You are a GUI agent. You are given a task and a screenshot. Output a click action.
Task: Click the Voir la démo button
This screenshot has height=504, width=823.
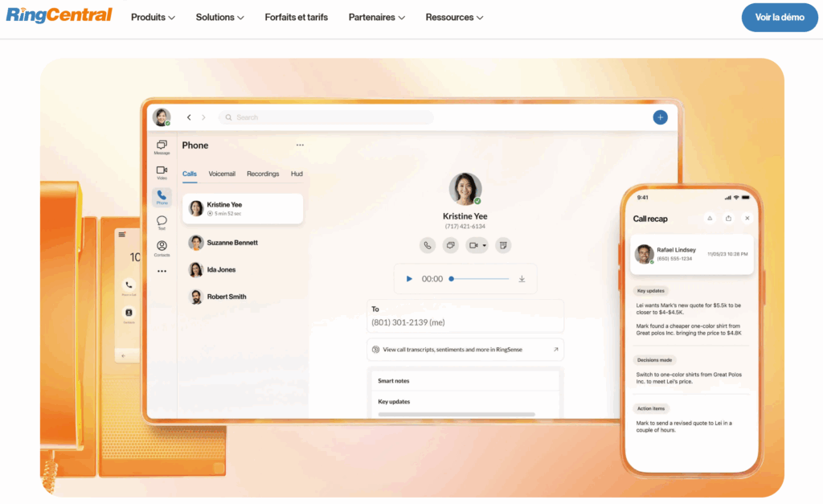point(779,17)
